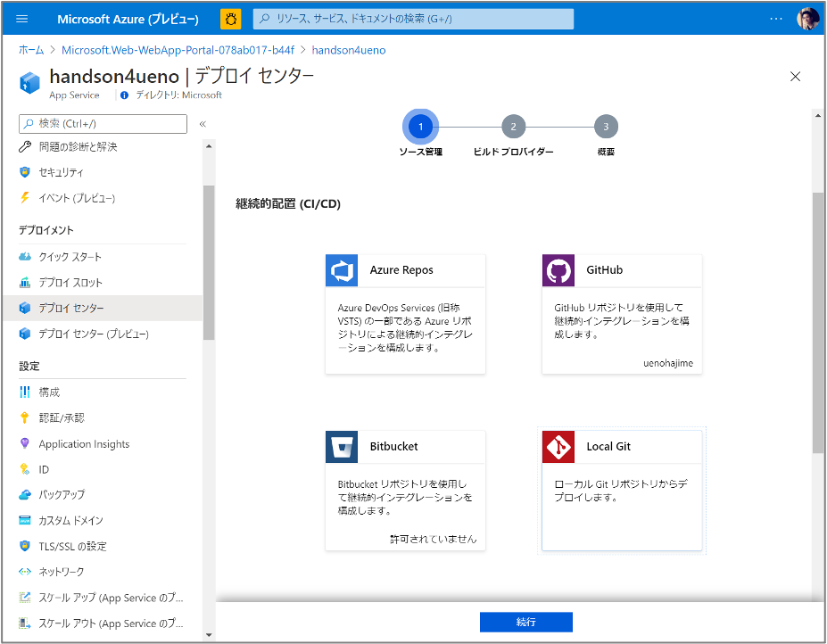Click the sidebar scroll down arrow

pyautogui.click(x=209, y=635)
